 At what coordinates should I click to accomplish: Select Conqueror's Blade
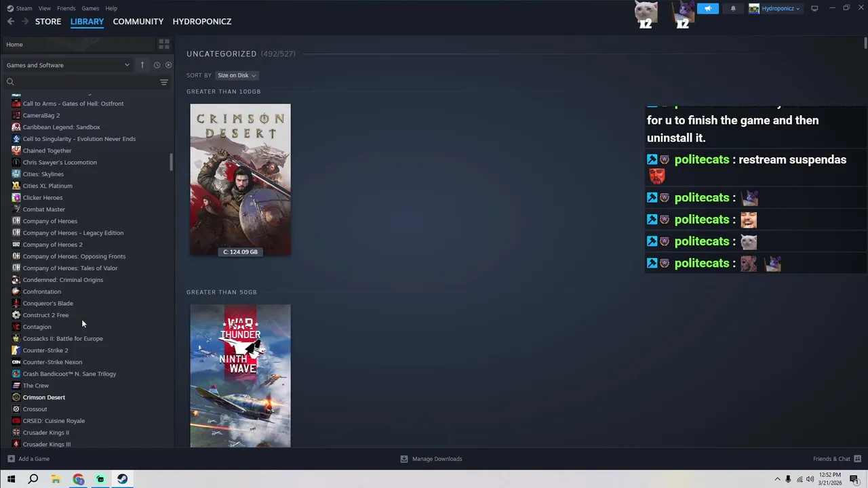(x=48, y=304)
